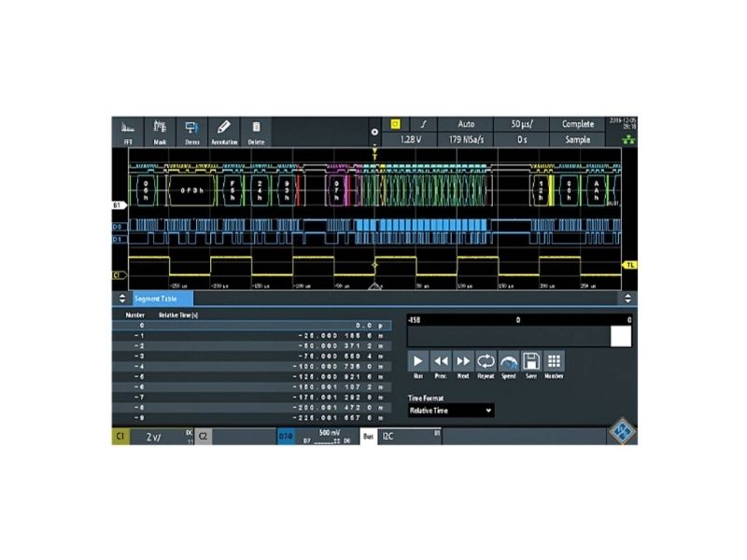Click the Delete trash icon
The width and height of the screenshot is (747, 560).
tap(256, 132)
